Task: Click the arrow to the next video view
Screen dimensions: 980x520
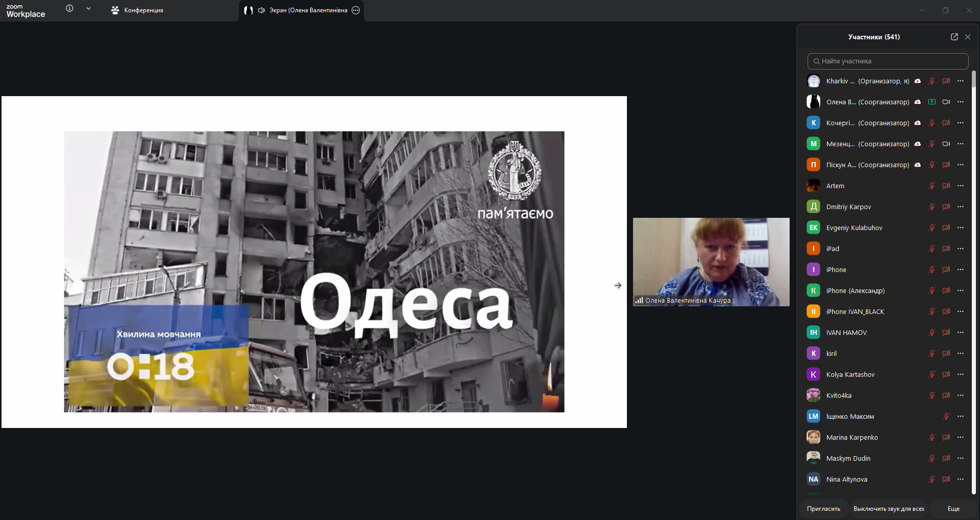Action: (x=618, y=285)
